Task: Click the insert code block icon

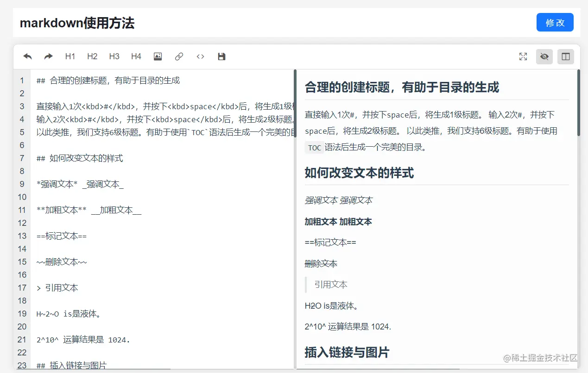Action: 200,56
